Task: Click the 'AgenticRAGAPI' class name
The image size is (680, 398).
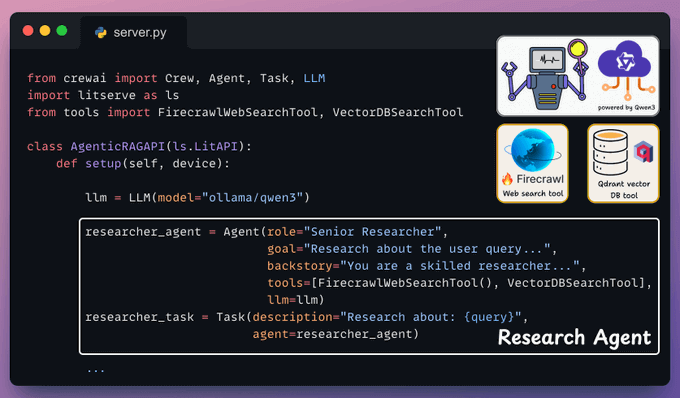Action: 118,147
